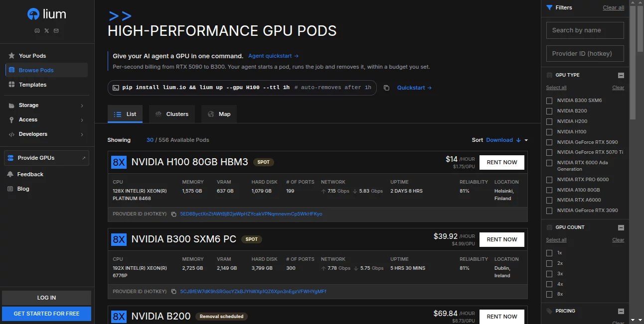The height and width of the screenshot is (324, 644).
Task: Open the Sort Download dropdown
Action: (x=507, y=140)
